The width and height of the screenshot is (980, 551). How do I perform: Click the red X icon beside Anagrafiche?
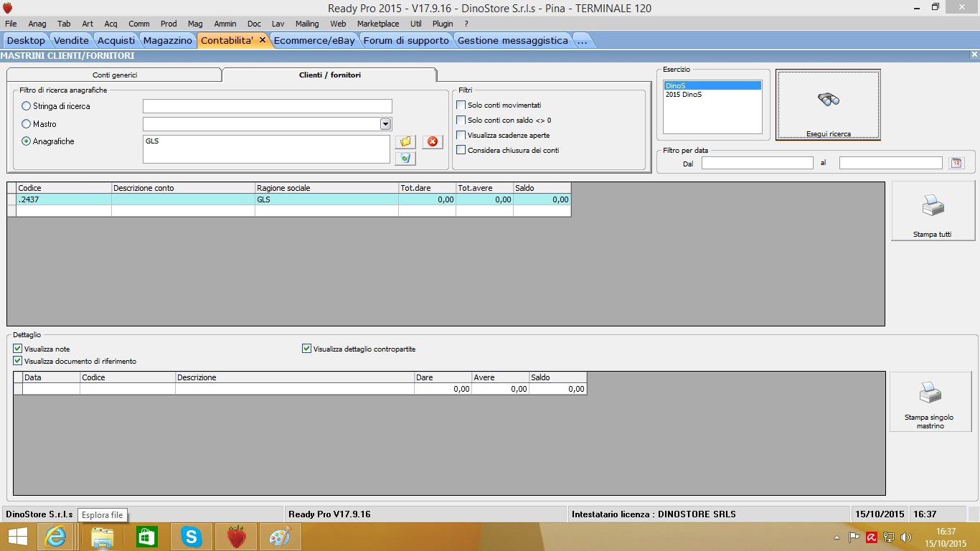tap(433, 141)
